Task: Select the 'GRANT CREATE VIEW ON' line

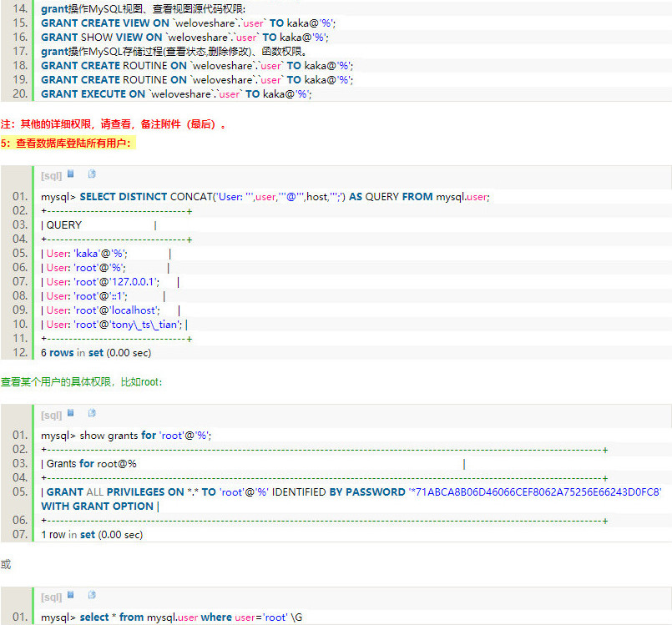Action: [188, 23]
